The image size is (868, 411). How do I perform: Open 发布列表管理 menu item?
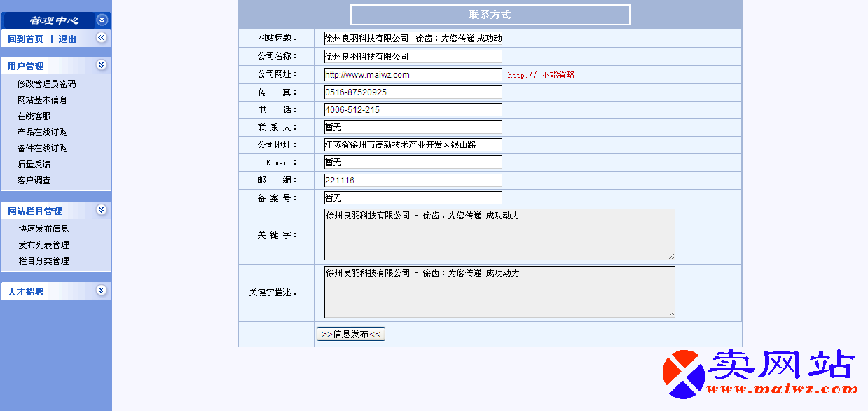pos(43,245)
